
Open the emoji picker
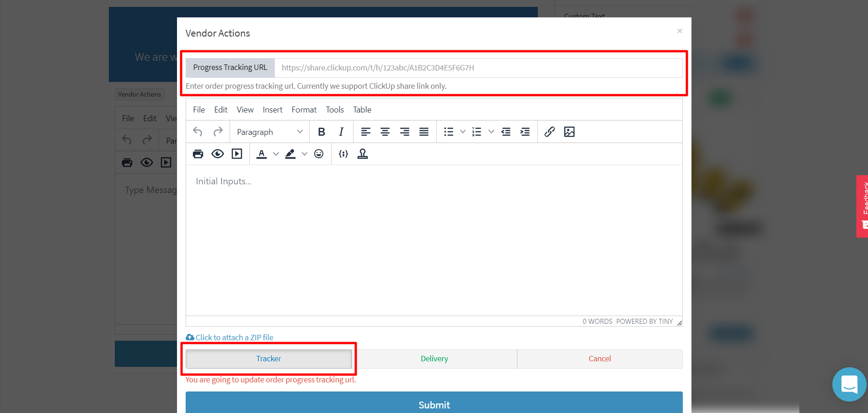pyautogui.click(x=319, y=154)
